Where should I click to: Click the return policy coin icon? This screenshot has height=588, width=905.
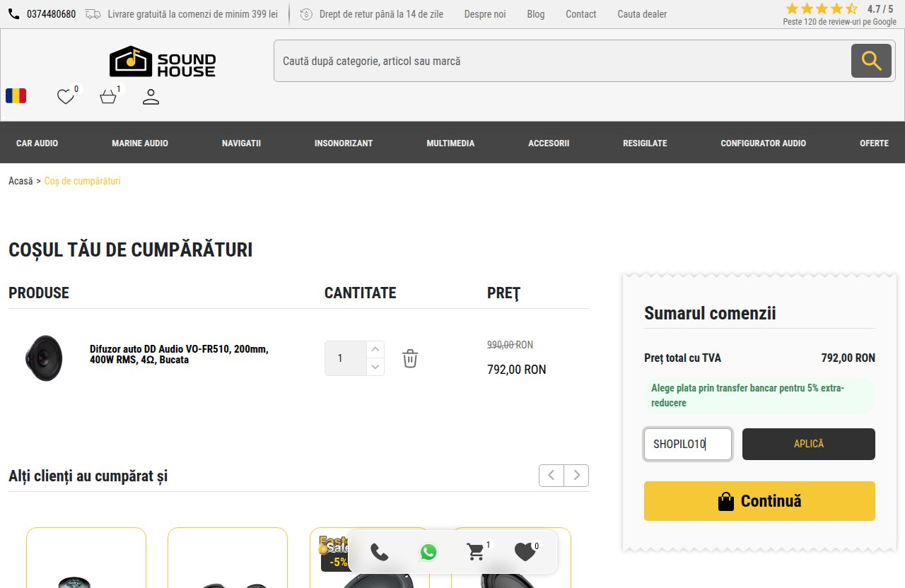point(306,14)
